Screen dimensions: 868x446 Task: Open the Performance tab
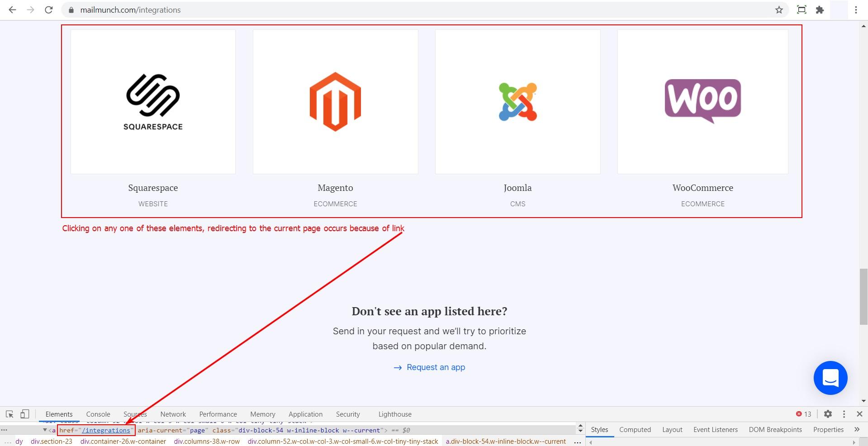click(218, 414)
